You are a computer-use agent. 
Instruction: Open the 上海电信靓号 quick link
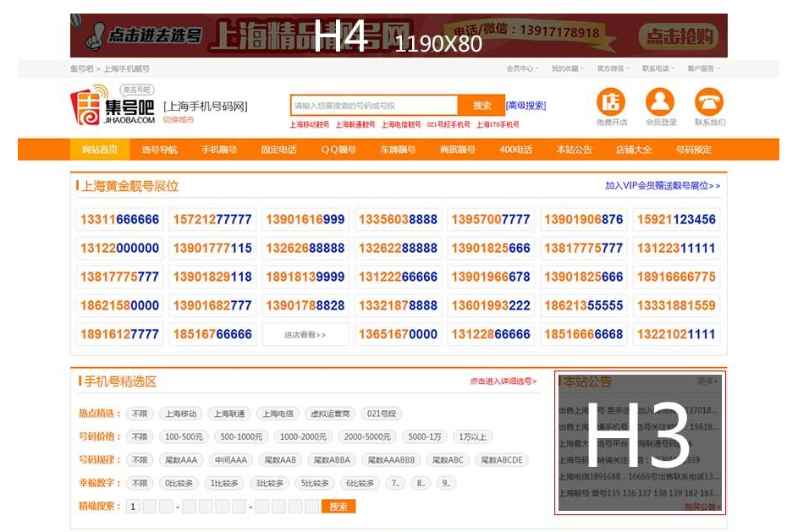[x=401, y=124]
